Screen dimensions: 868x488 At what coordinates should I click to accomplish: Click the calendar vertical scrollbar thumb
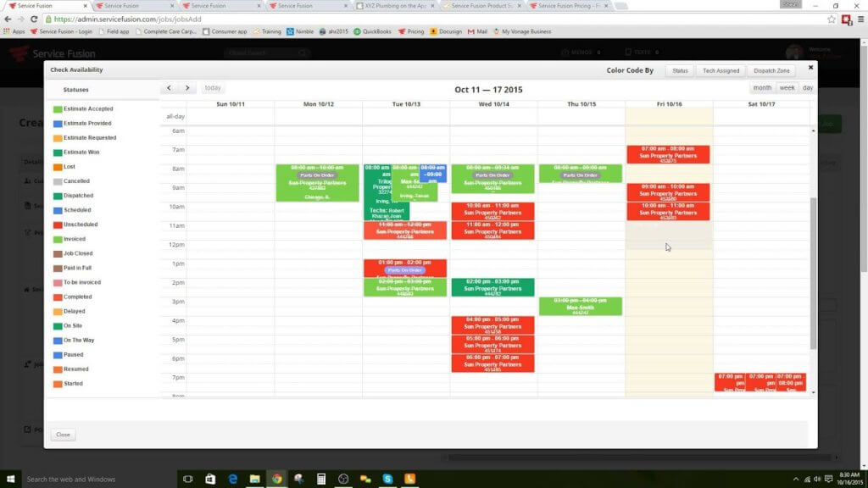[x=813, y=274]
